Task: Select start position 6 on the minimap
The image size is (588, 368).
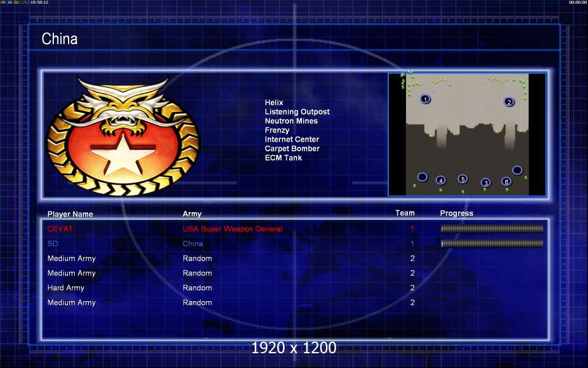Action: 507,182
